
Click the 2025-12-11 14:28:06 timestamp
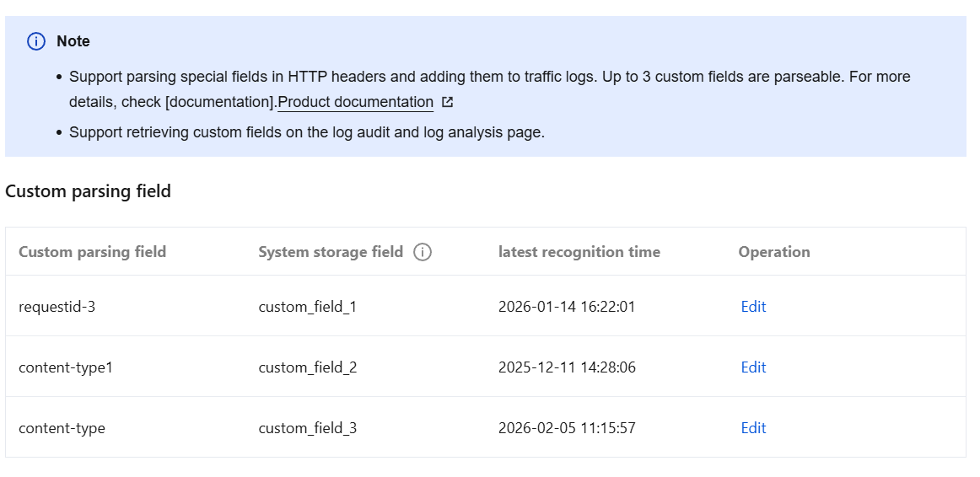pyautogui.click(x=567, y=367)
